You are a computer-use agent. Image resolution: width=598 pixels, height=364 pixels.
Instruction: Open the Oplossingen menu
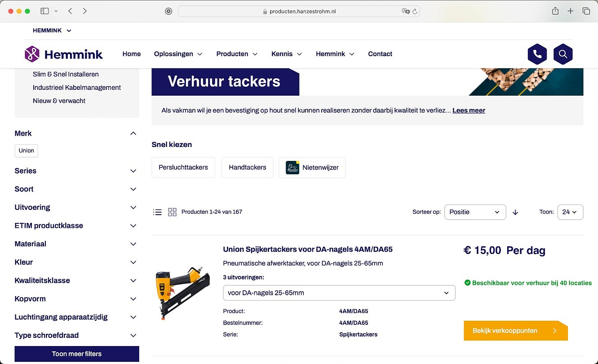click(x=178, y=54)
